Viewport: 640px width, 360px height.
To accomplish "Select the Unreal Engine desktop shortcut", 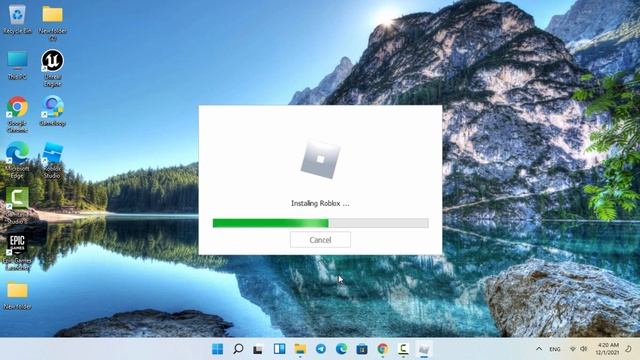I will click(52, 69).
